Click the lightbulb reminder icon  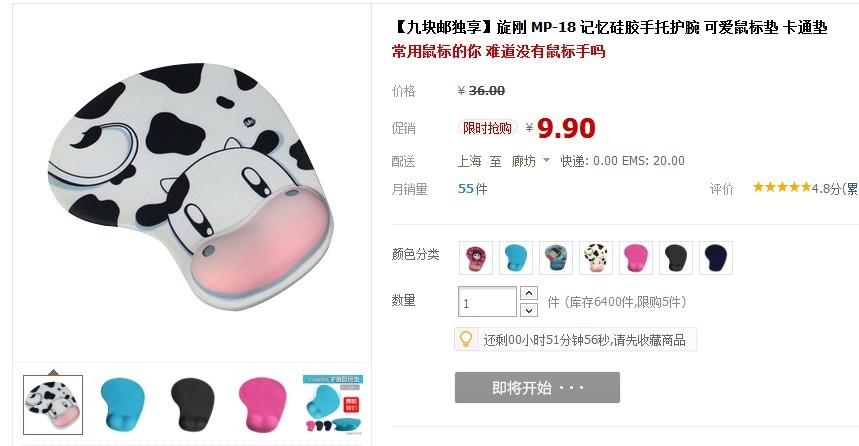click(466, 339)
